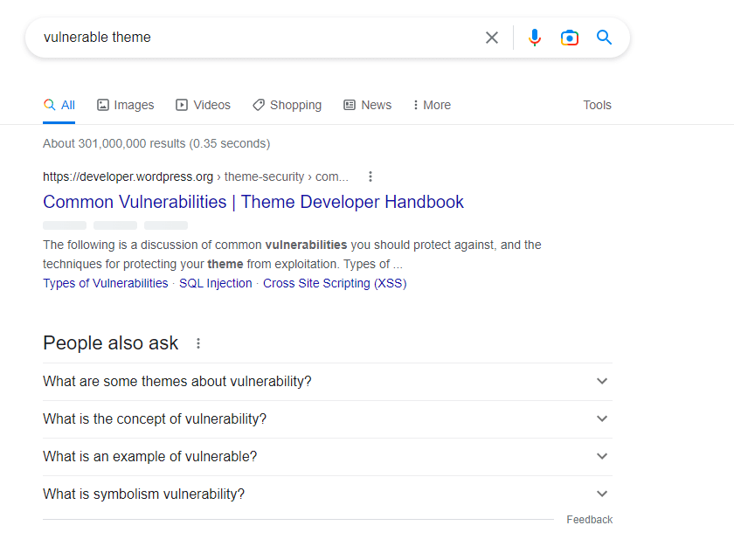The image size is (734, 560).
Task: Switch to the Images tab
Action: 125,105
